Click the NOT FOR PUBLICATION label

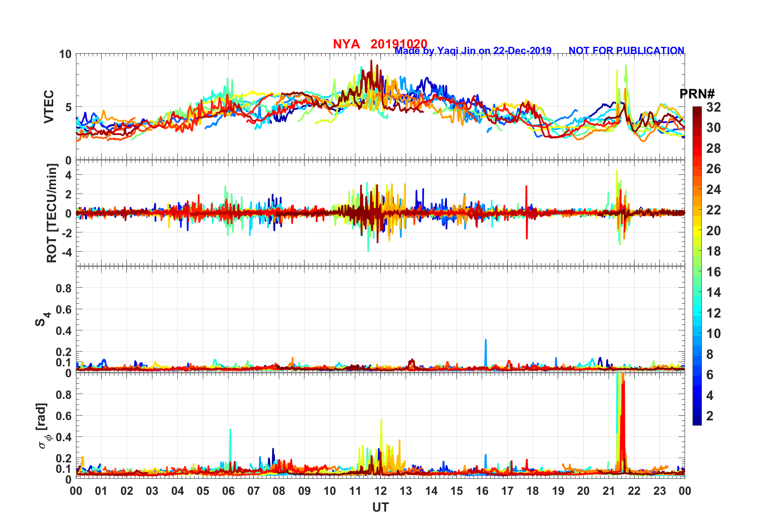pos(627,51)
